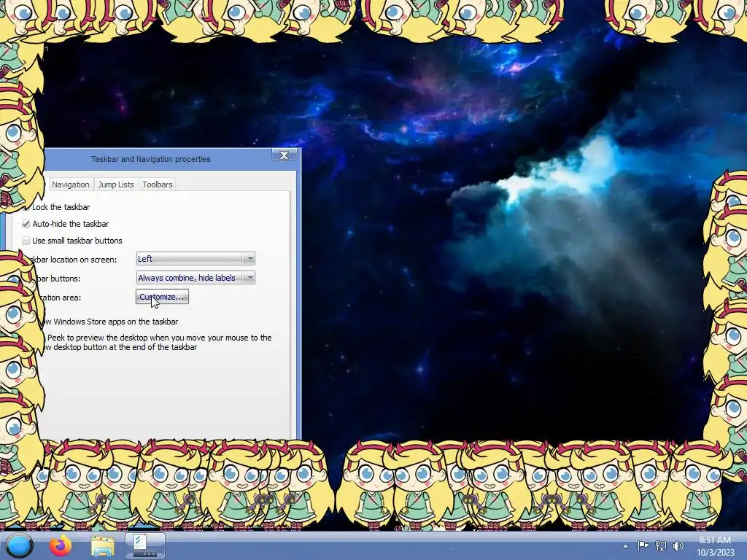Open taskbar location dropdown showing Left

click(x=196, y=259)
